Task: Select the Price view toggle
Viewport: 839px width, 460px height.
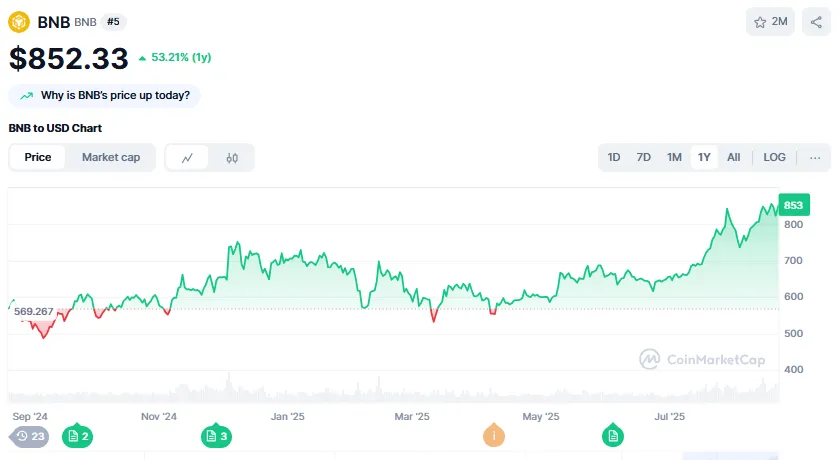Action: [x=38, y=157]
